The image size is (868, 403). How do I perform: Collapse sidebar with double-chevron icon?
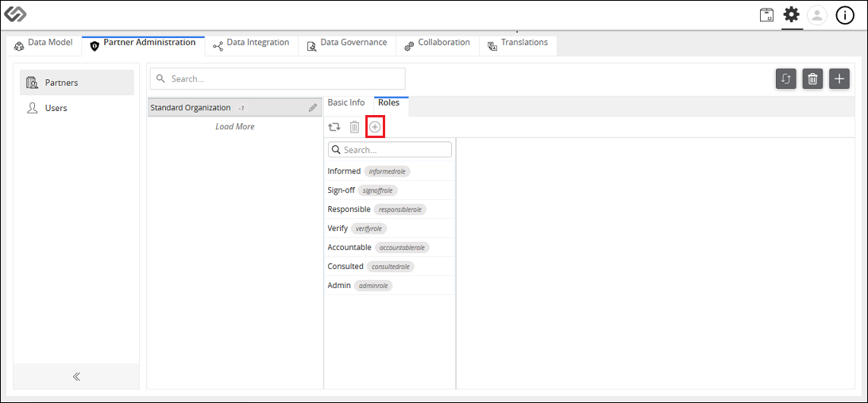pos(76,377)
